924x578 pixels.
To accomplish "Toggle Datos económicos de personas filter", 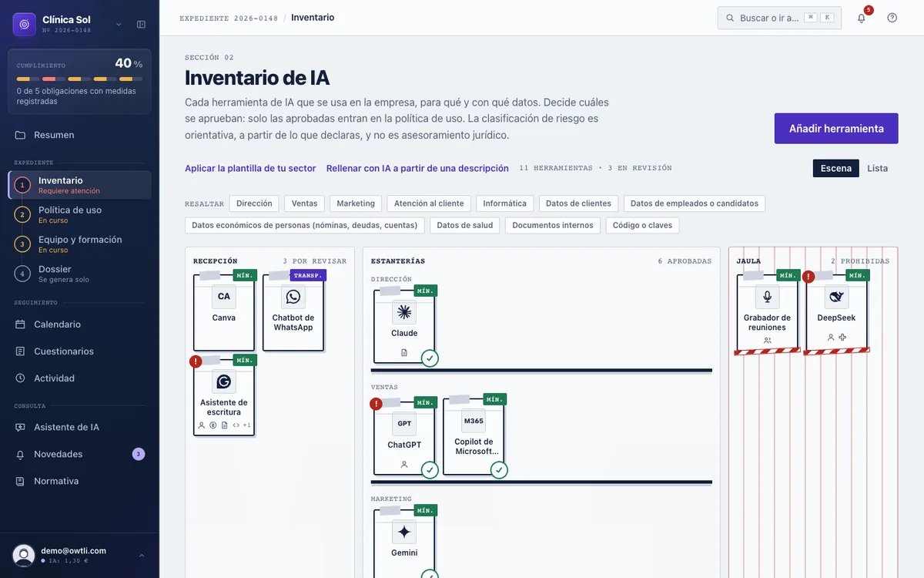I will tap(304, 225).
